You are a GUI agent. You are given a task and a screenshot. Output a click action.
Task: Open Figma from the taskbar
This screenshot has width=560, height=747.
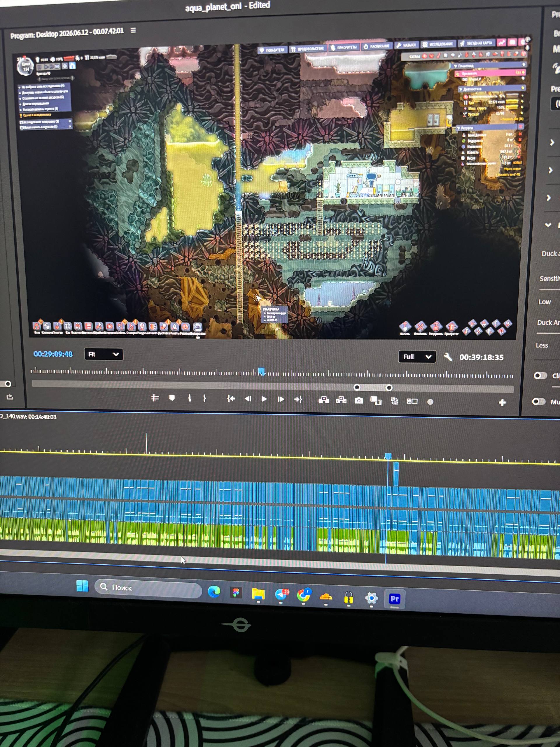point(236,593)
